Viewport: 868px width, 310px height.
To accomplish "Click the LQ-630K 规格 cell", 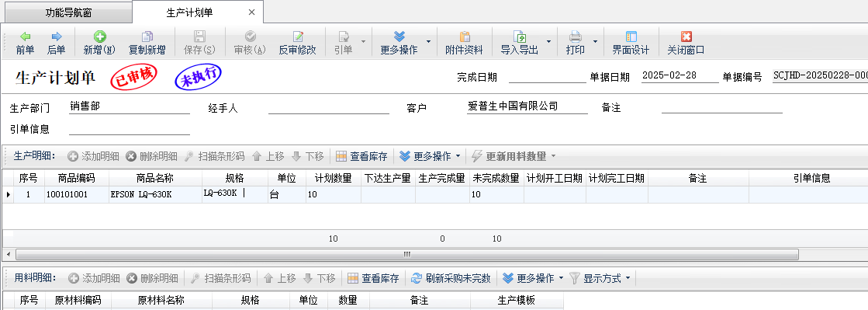I will click(x=235, y=195).
